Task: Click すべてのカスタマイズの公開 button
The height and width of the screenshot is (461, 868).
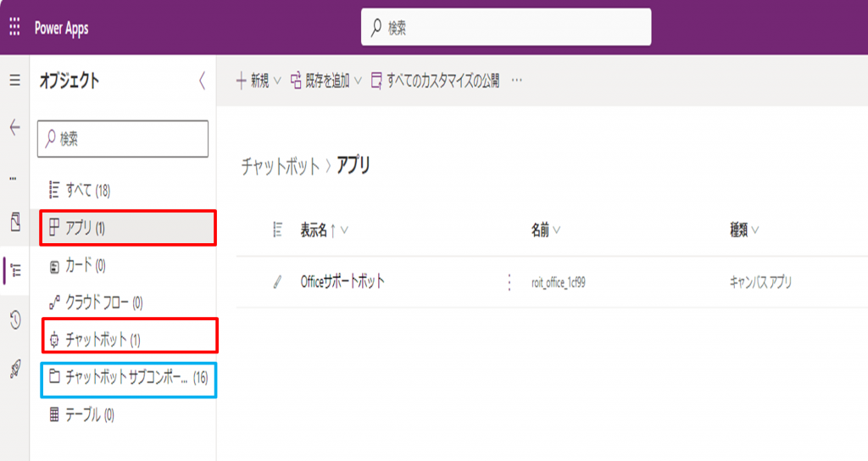Action: pos(435,81)
